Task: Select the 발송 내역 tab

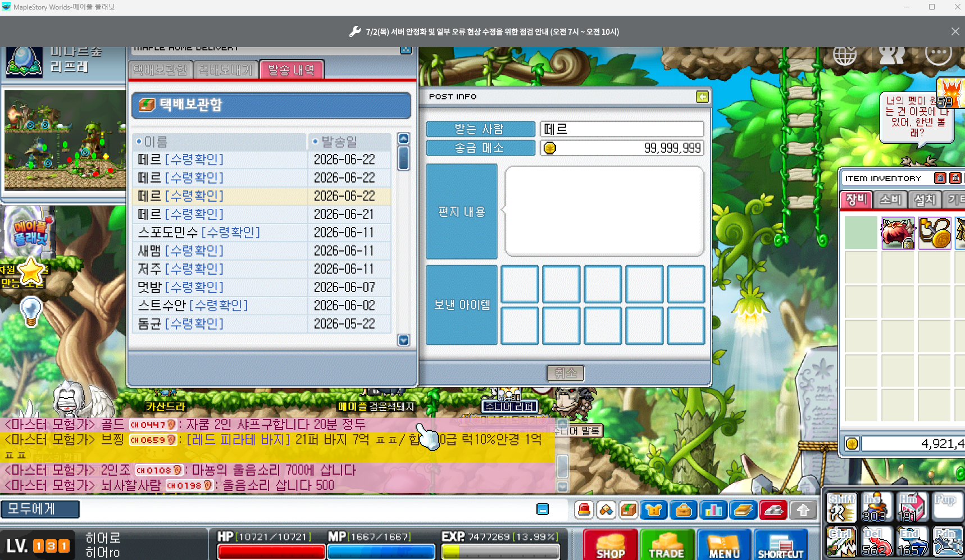Action: (291, 70)
